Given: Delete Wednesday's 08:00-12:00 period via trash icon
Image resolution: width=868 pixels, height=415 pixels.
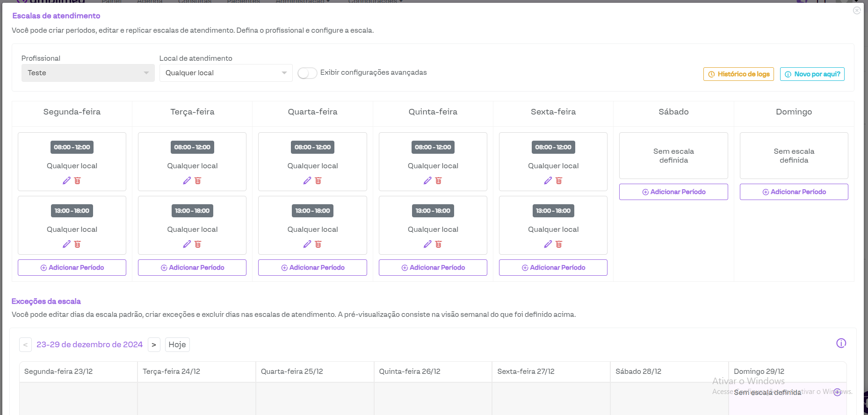Looking at the screenshot, I should point(318,181).
